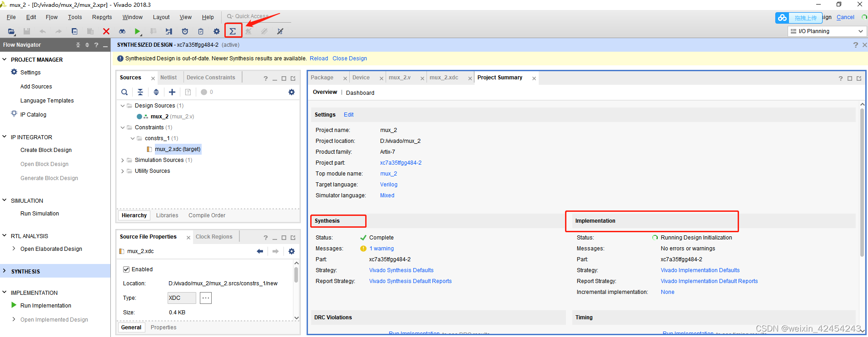Float the Sources panel window

pos(293,78)
